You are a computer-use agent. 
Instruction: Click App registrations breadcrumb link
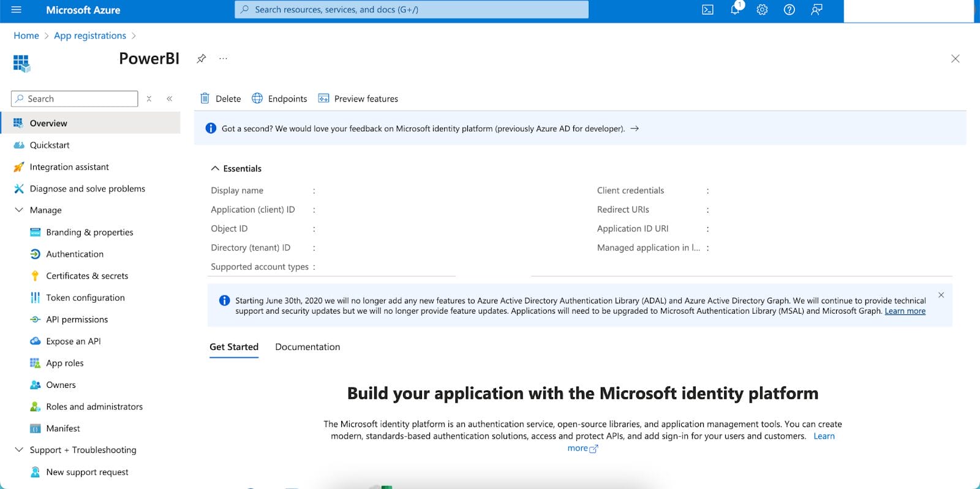(x=90, y=36)
